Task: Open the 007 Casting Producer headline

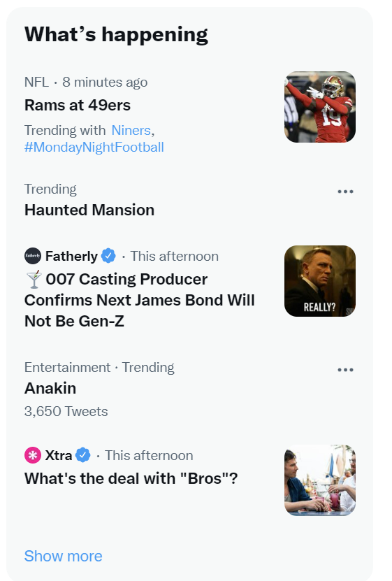Action: (140, 300)
